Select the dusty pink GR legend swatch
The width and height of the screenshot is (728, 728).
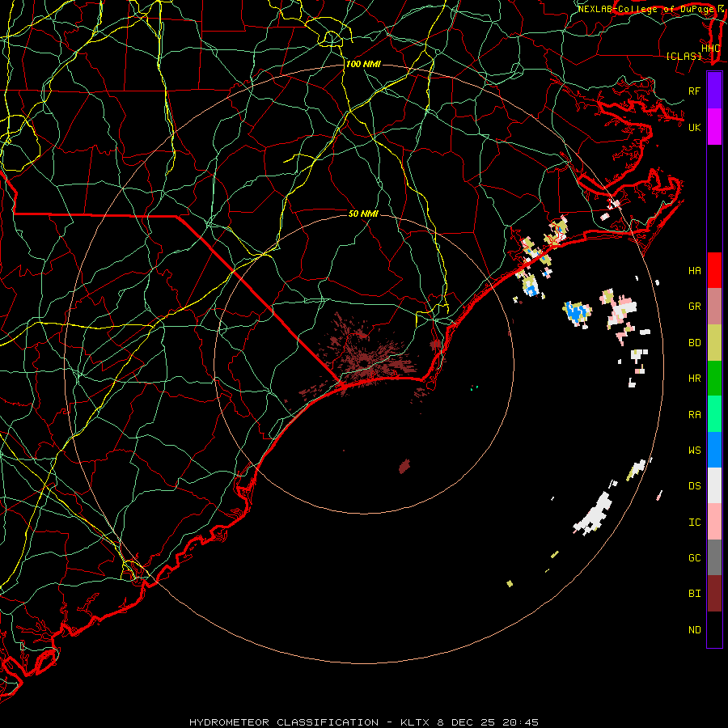(714, 307)
